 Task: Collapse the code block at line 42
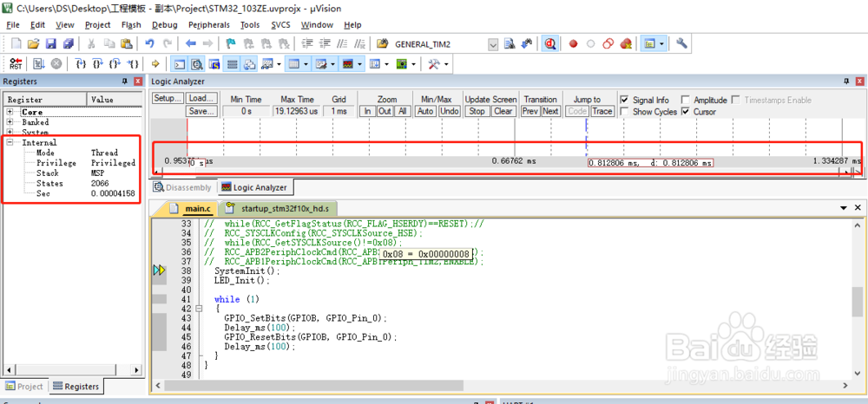point(199,309)
